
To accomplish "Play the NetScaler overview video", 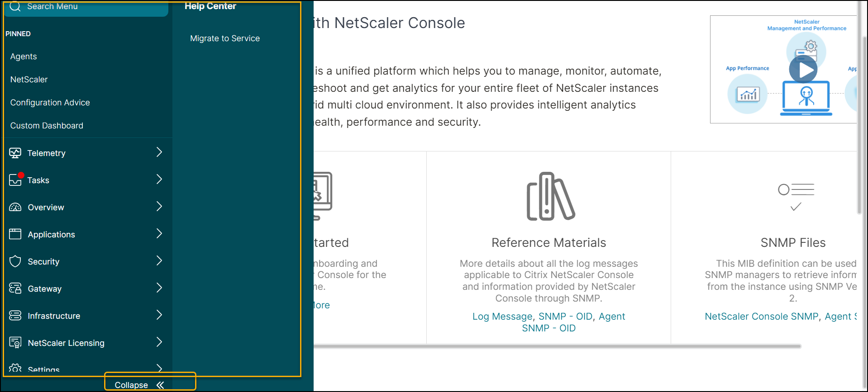I will pyautogui.click(x=803, y=70).
